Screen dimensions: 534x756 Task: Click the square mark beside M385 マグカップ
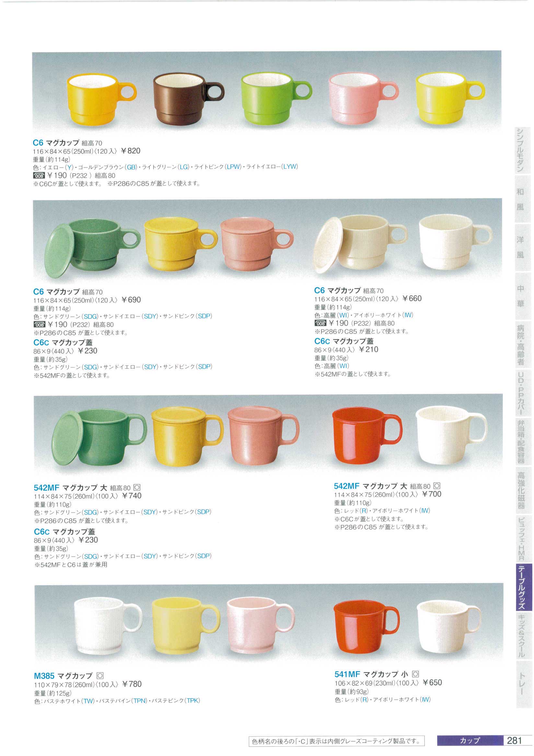(100, 676)
